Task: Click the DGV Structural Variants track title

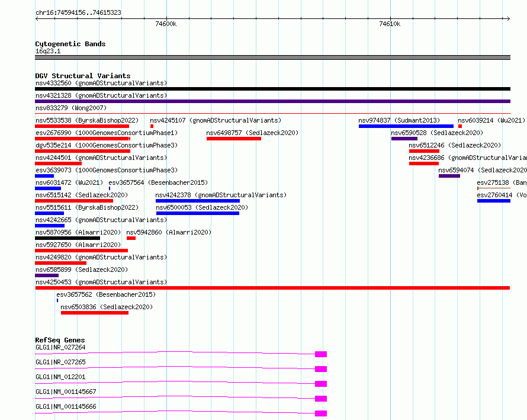Action: (83, 76)
